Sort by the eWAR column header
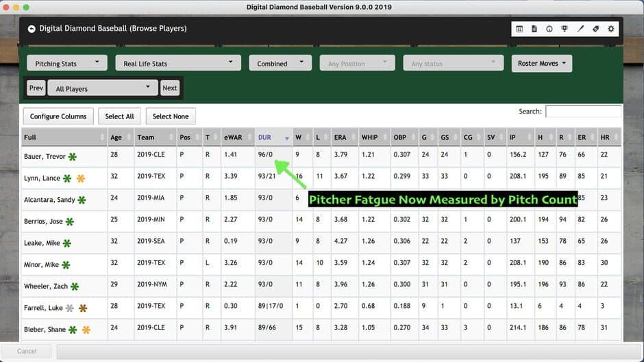Screen dimensions: 644x362 238,137
